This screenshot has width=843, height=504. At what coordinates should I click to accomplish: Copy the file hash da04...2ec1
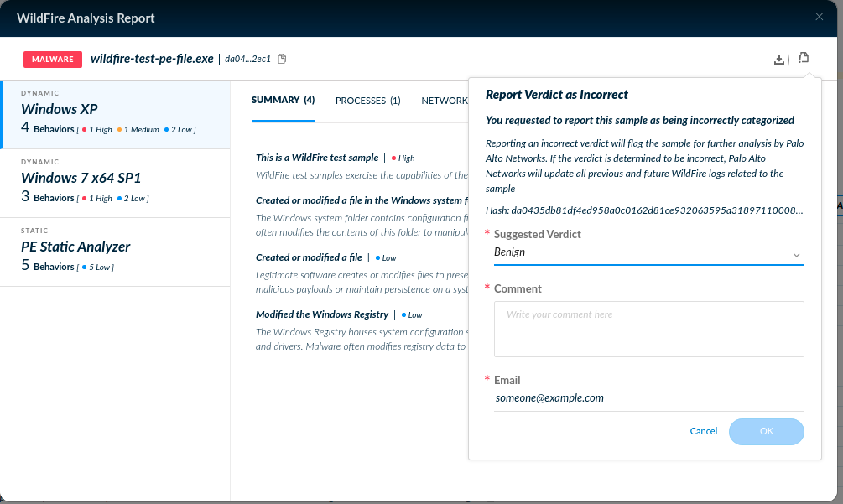(x=282, y=59)
